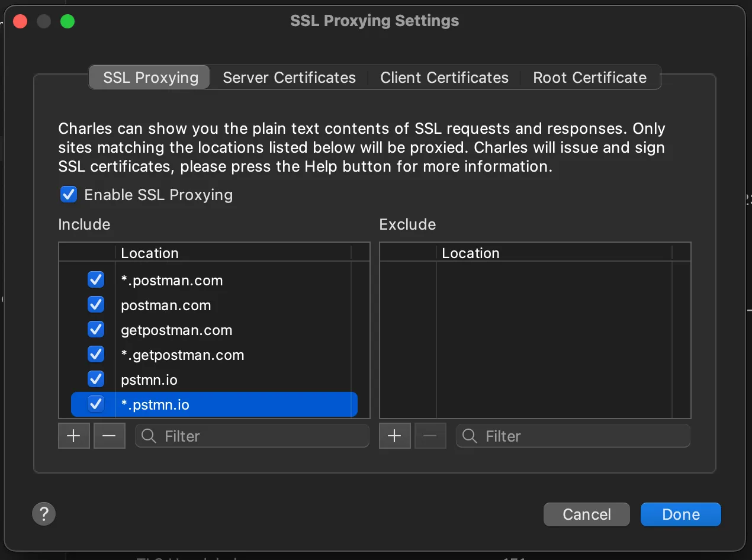The height and width of the screenshot is (560, 752).
Task: Uncheck the *.postman.com location
Action: coord(96,280)
